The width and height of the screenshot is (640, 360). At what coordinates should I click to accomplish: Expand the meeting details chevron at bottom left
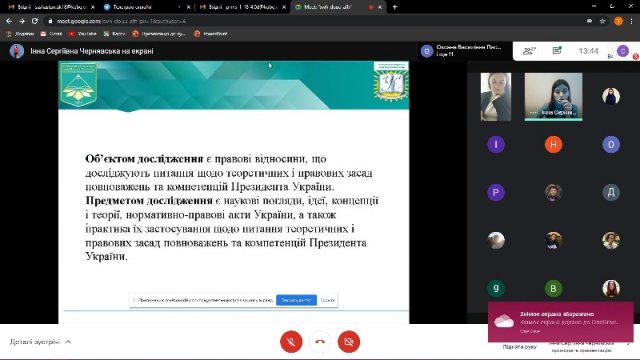(x=68, y=342)
